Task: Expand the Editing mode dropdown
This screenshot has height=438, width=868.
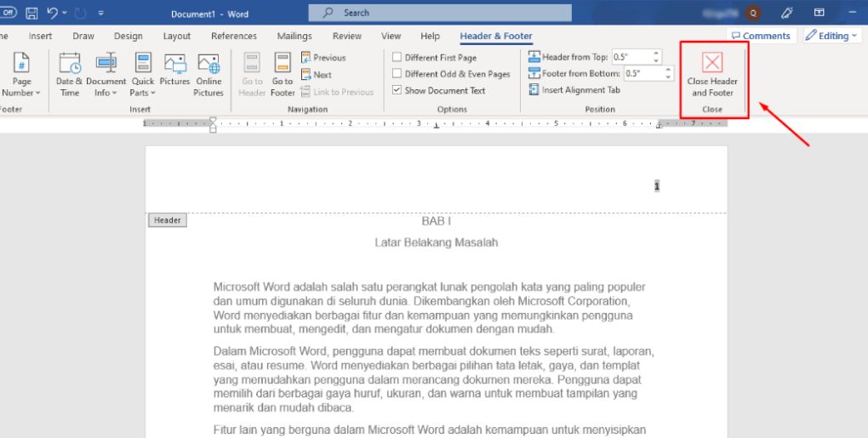Action: (x=831, y=36)
